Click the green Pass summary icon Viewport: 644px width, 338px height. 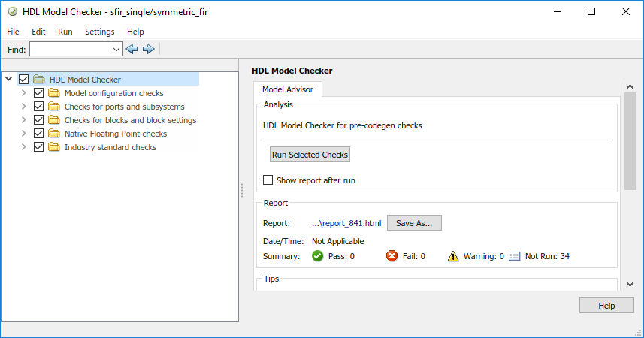pos(317,256)
